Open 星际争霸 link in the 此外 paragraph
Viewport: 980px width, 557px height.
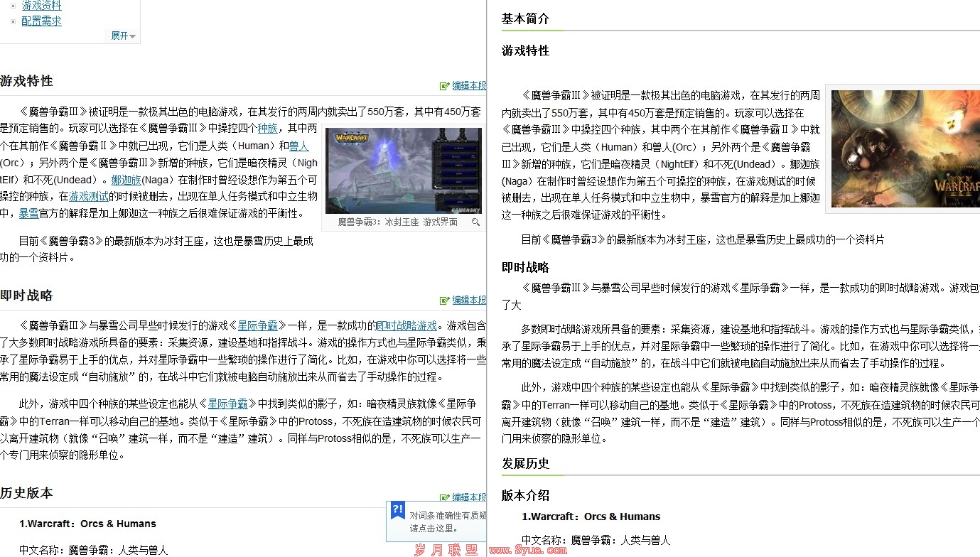pyautogui.click(x=227, y=404)
